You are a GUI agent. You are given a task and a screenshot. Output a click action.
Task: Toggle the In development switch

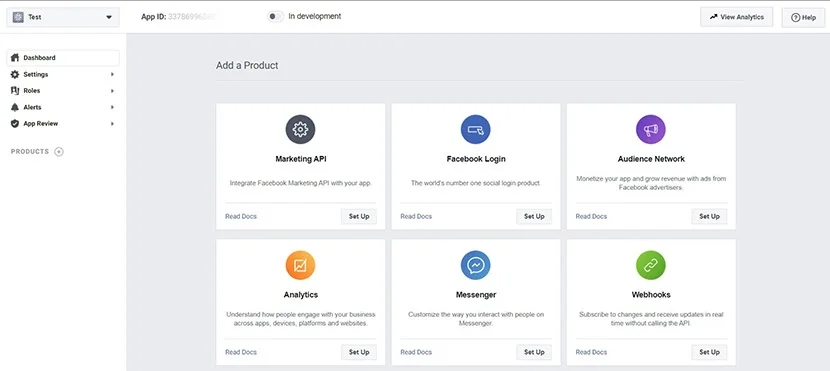pos(275,16)
